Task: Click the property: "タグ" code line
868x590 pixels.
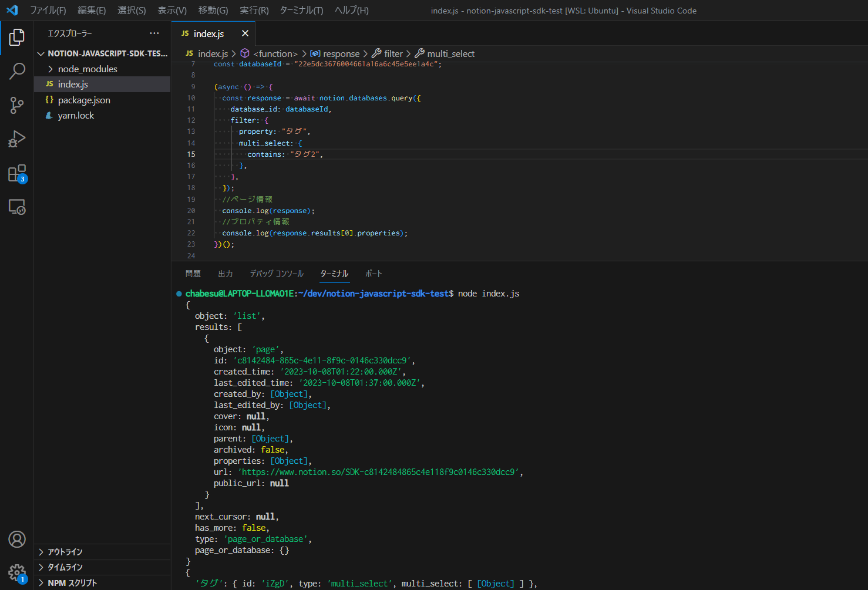Action: 275,132
